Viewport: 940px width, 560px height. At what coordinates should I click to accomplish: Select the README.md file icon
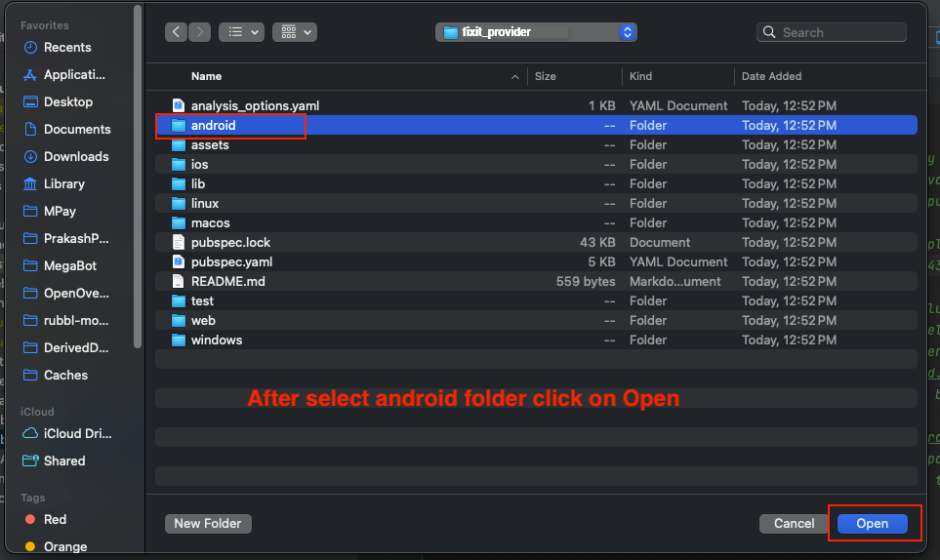178,281
